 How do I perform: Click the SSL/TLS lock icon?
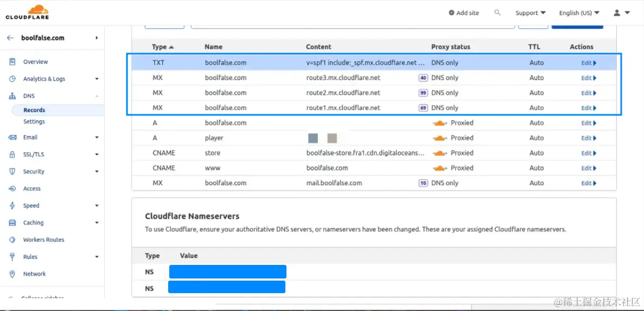click(x=12, y=154)
